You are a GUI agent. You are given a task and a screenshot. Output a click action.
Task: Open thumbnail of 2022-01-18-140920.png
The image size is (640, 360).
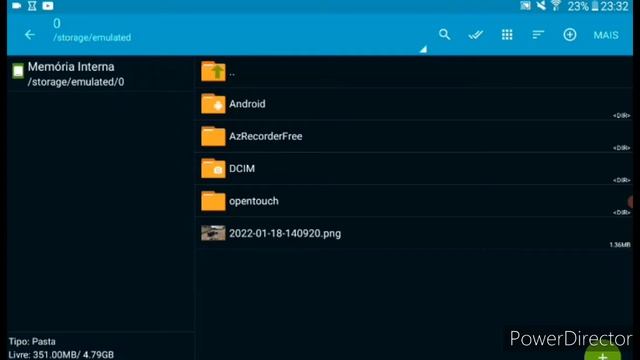tap(213, 233)
